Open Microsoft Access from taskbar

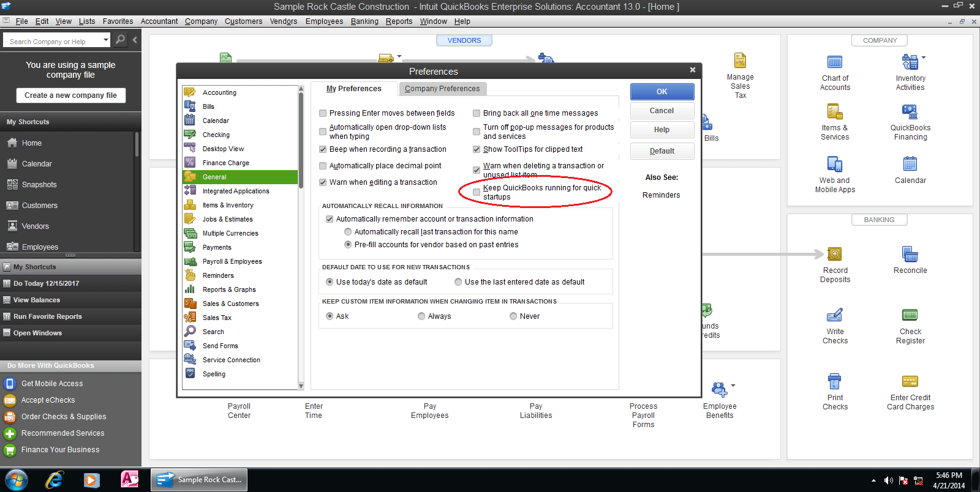[129, 480]
